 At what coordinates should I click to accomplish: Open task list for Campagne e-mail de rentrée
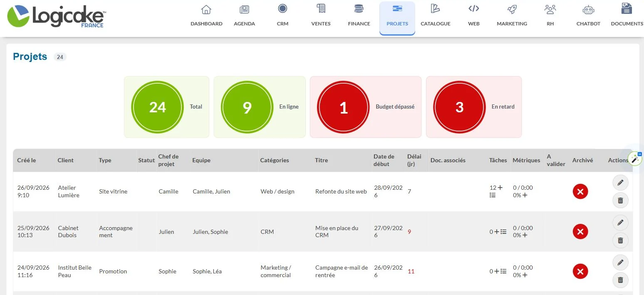point(503,271)
